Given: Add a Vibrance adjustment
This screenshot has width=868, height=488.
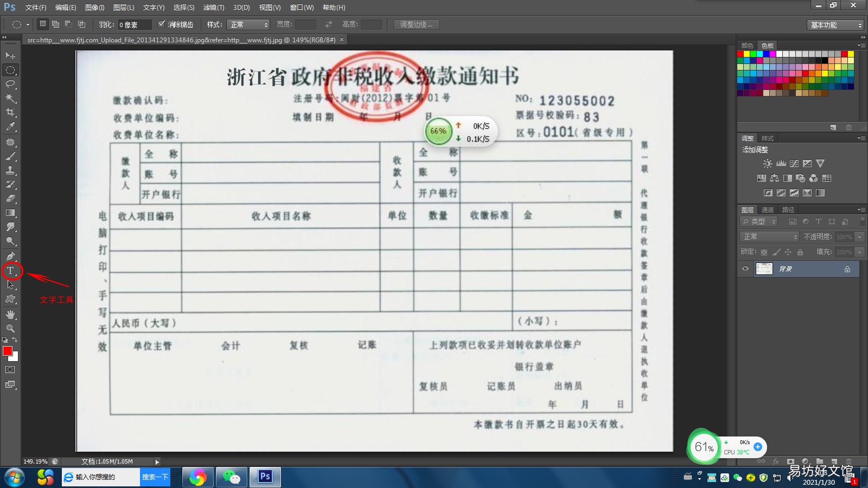Looking at the screenshot, I should [820, 163].
